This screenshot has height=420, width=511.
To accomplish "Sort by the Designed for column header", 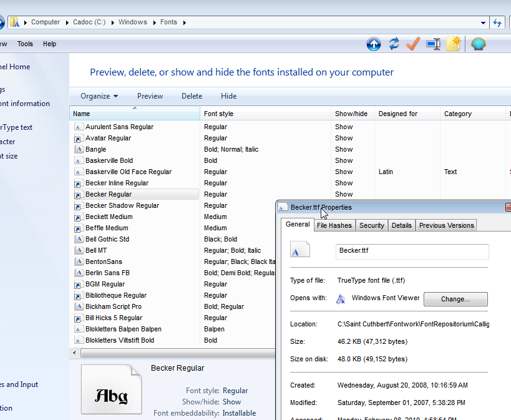I will pyautogui.click(x=407, y=114).
